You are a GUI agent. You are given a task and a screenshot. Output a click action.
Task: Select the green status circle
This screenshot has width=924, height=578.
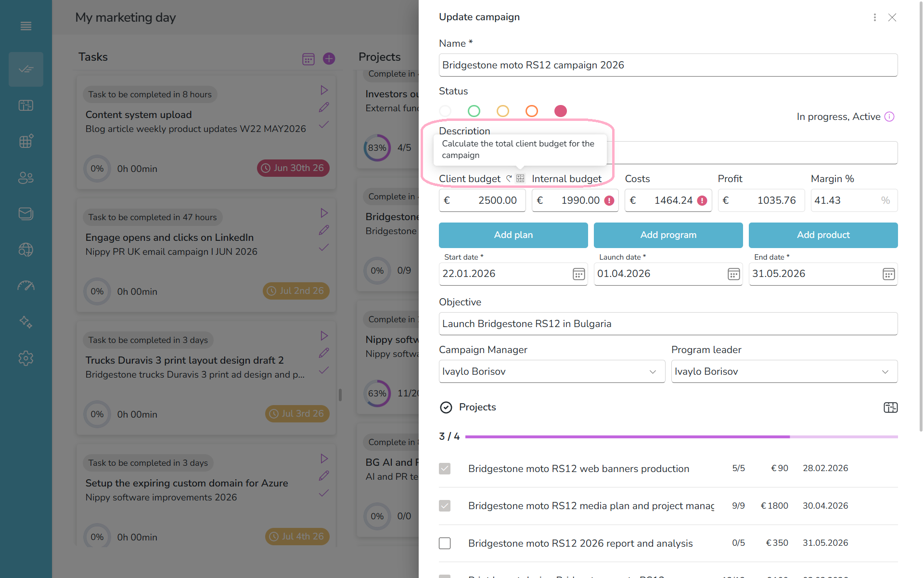(474, 111)
